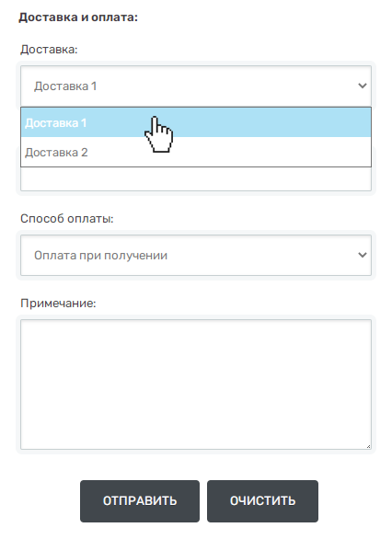Click the Доставка: field label
The image size is (392, 539).
[x=49, y=50]
